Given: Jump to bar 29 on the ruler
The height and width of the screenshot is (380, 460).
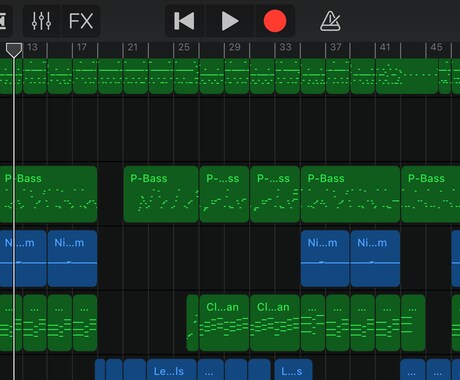Looking at the screenshot, I should tap(234, 47).
